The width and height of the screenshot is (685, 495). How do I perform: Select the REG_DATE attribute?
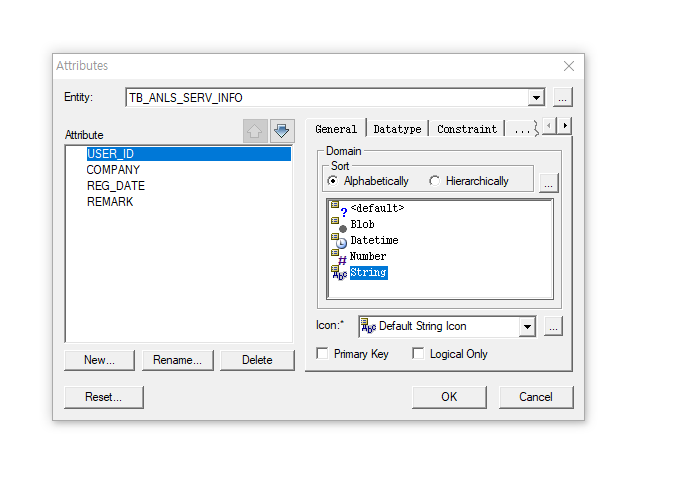coord(116,186)
